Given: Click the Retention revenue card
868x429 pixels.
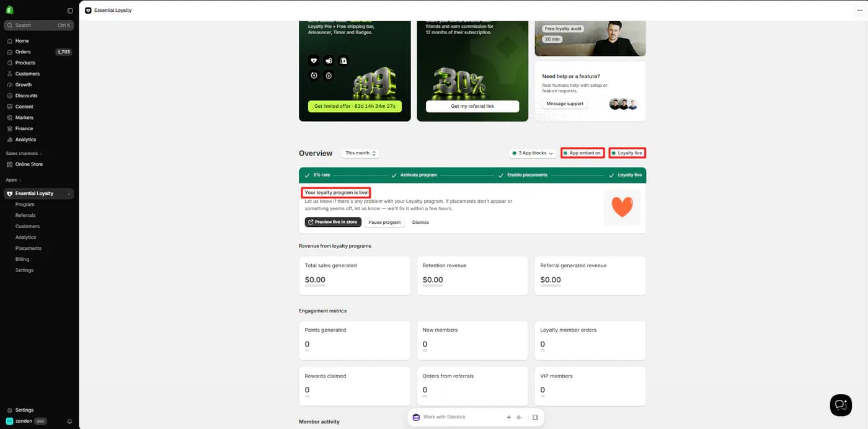Looking at the screenshot, I should (472, 276).
